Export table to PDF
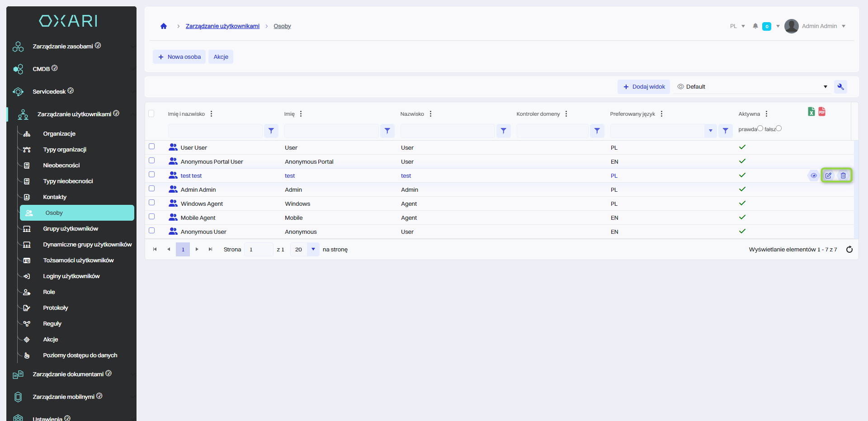This screenshot has height=421, width=868. coord(822,112)
